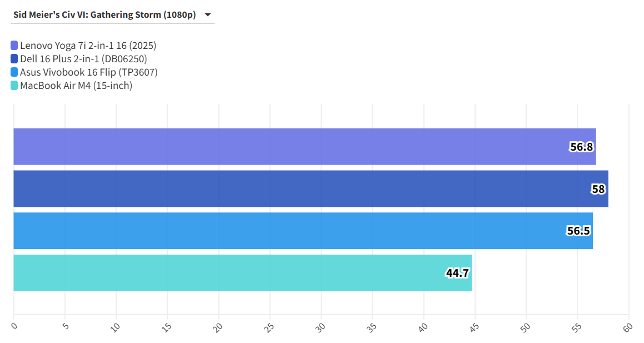Toggle the MacBook Air M4 legend label
The image size is (644, 343).
76,86
